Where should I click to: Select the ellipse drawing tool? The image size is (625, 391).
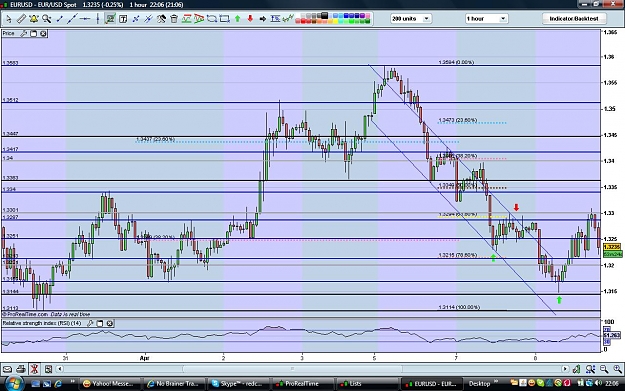[212, 19]
